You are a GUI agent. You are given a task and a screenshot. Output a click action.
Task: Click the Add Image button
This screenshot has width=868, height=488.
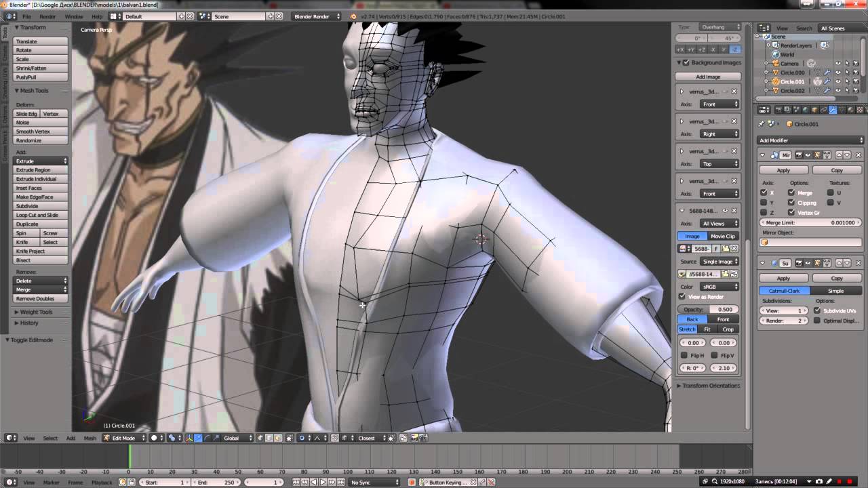point(708,77)
